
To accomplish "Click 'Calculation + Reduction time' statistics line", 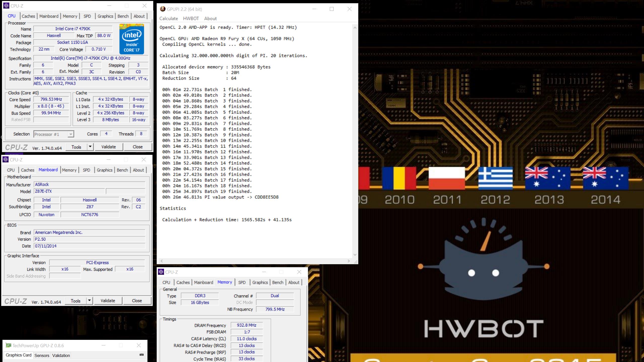I will (227, 220).
